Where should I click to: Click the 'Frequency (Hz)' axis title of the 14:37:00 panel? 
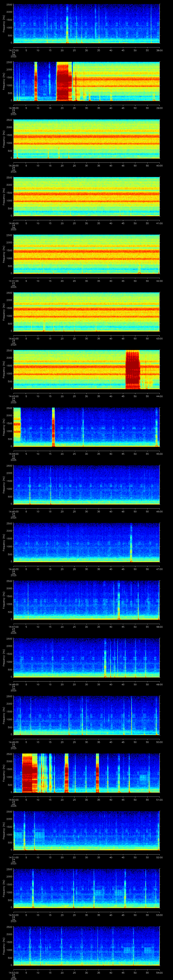point(4,24)
